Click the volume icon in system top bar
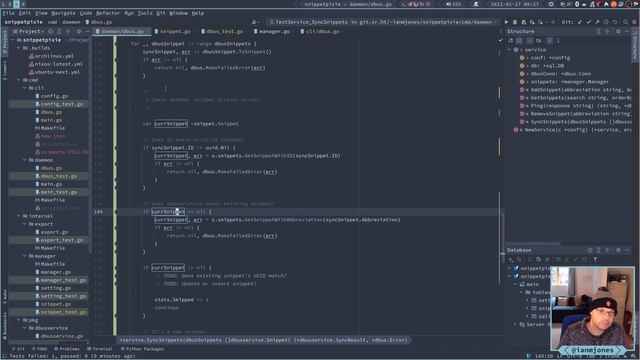Screen dimensions: 640x360 pyautogui.click(x=448, y=4)
